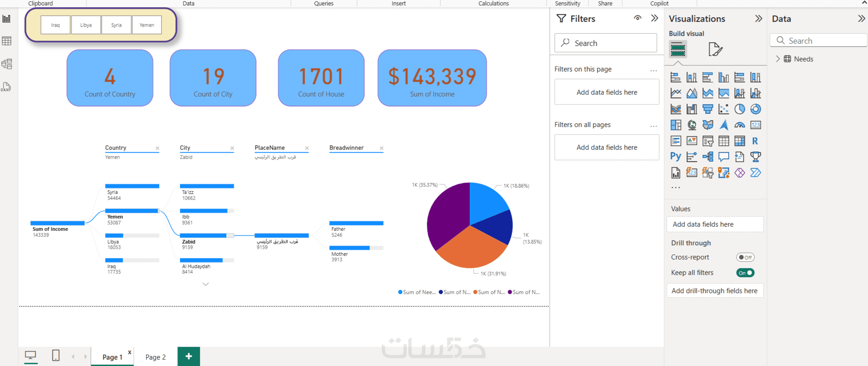Switch to Page 2 tab

pyautogui.click(x=155, y=357)
